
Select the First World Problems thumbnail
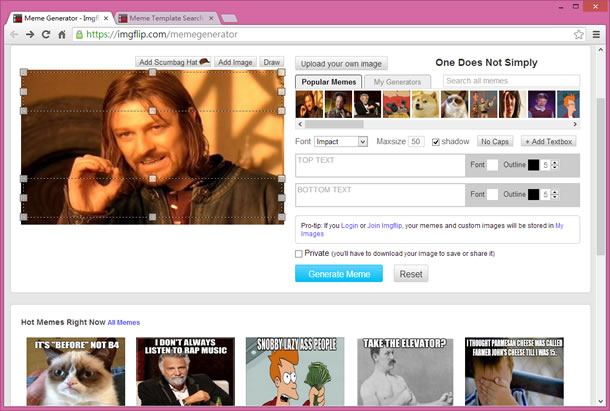tap(512, 104)
